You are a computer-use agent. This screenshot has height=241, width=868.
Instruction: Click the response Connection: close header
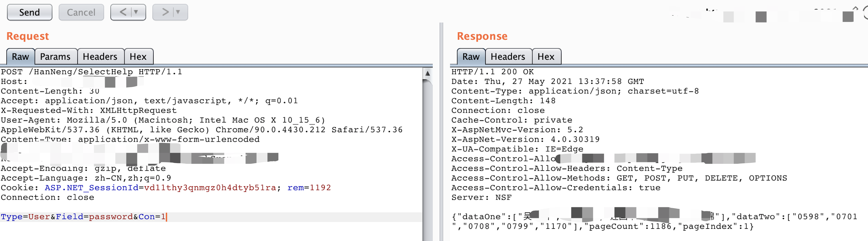(498, 110)
